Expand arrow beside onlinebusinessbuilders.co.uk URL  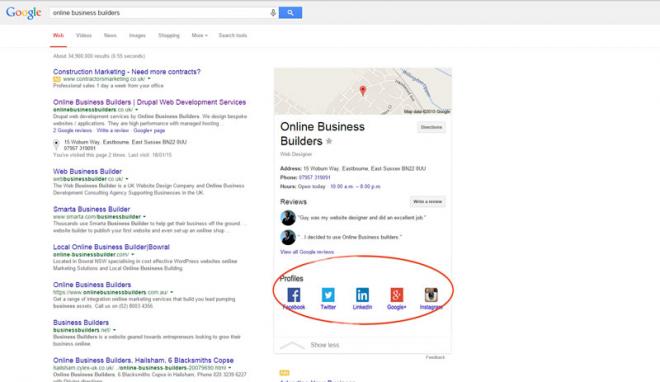click(136, 110)
